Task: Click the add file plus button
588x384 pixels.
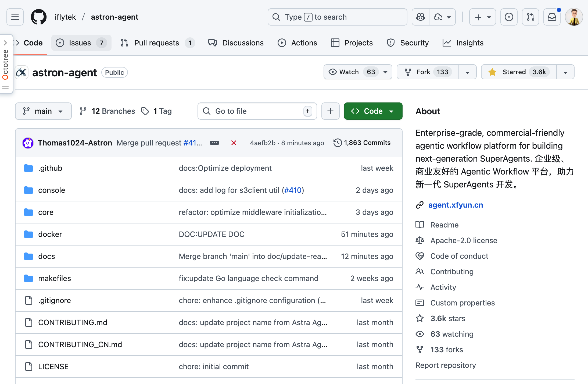Action: tap(330, 111)
